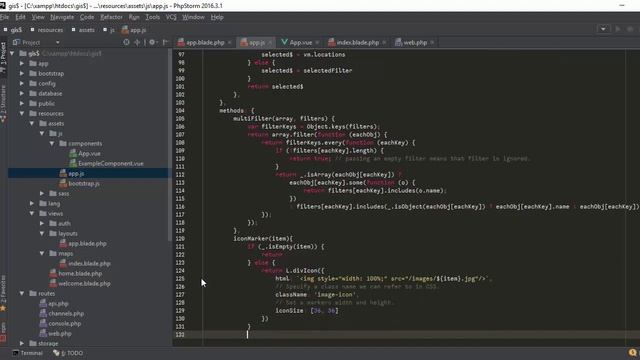Click the scroll from source icon
The height and width of the screenshot is (360, 640).
point(126,42)
